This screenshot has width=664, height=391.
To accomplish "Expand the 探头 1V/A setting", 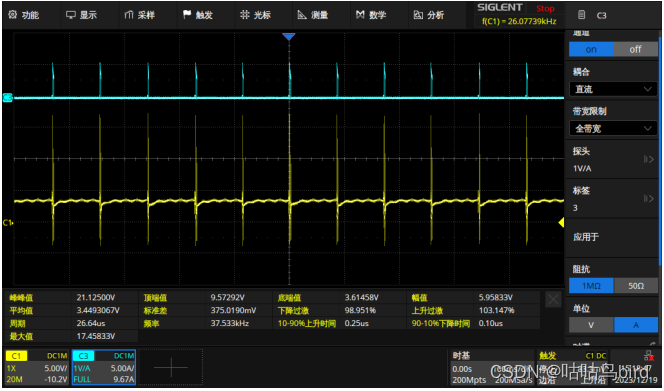I will tap(613, 160).
